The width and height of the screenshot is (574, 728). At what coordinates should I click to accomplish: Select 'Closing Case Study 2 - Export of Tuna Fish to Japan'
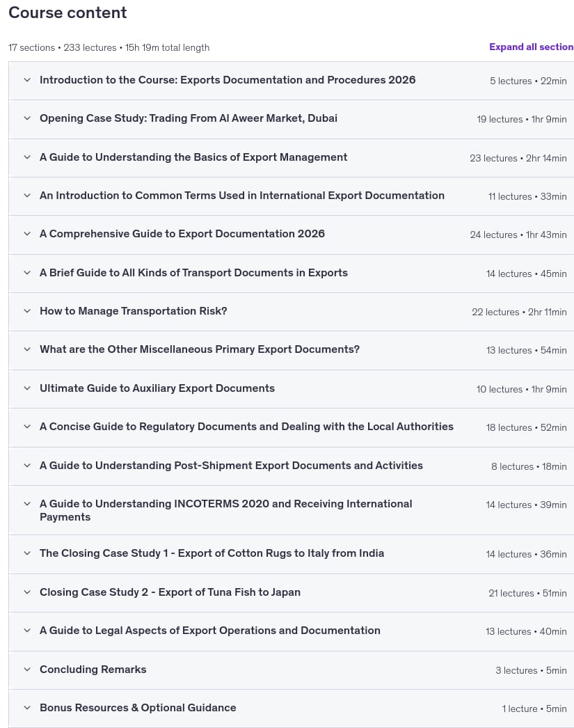pos(170,592)
